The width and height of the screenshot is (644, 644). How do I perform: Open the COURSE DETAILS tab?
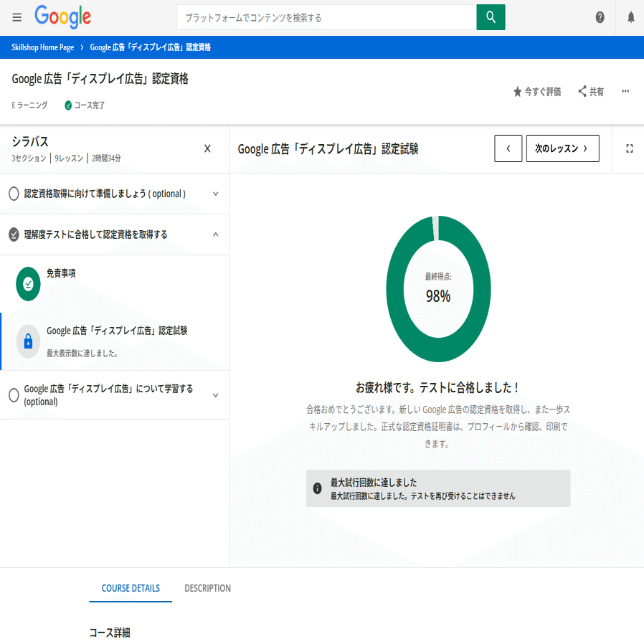click(x=130, y=588)
